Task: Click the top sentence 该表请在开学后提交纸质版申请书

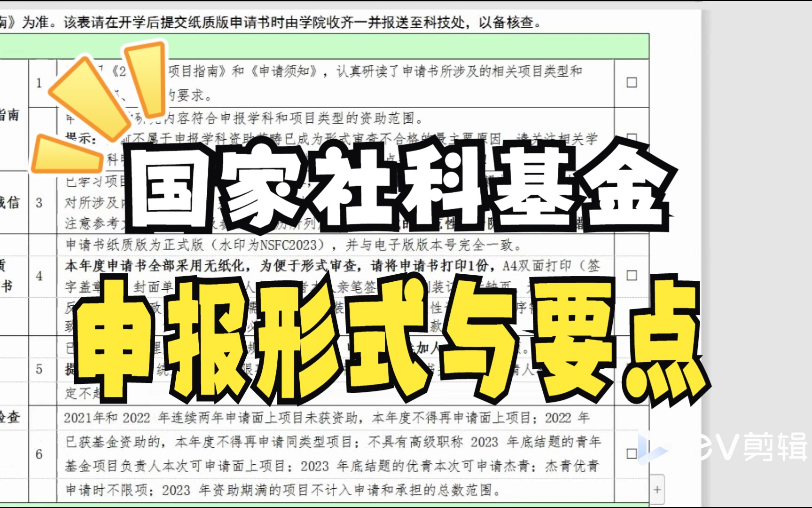Action: coord(302,22)
